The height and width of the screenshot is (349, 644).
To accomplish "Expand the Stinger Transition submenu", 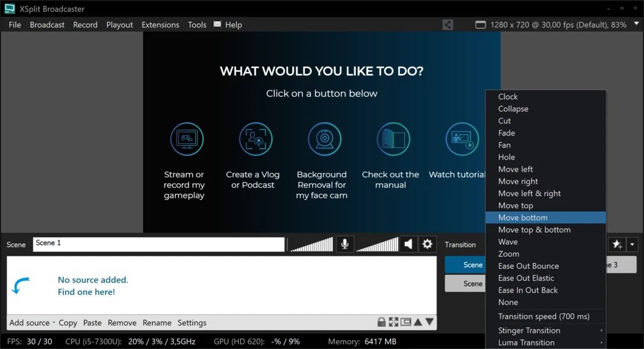I will (529, 330).
